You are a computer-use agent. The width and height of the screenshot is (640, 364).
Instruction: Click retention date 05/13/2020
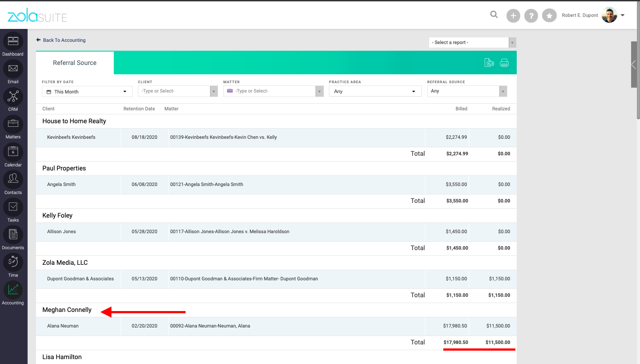(x=145, y=279)
